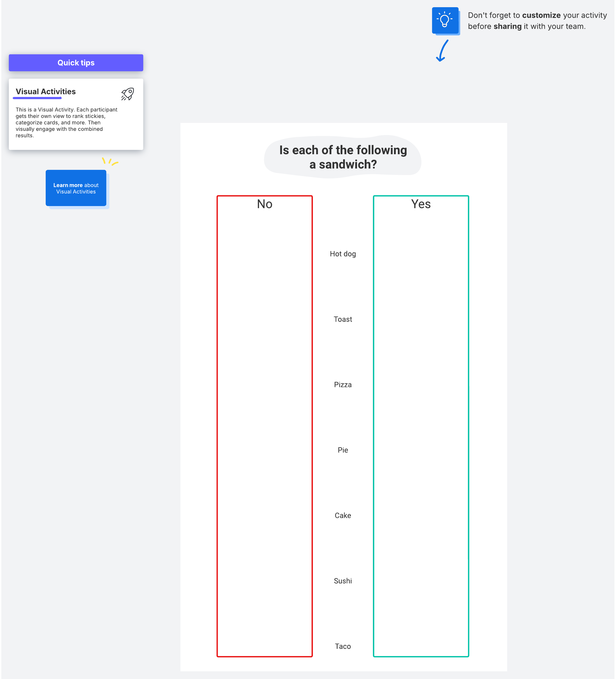
Task: Select the Toast card
Action: click(x=342, y=319)
